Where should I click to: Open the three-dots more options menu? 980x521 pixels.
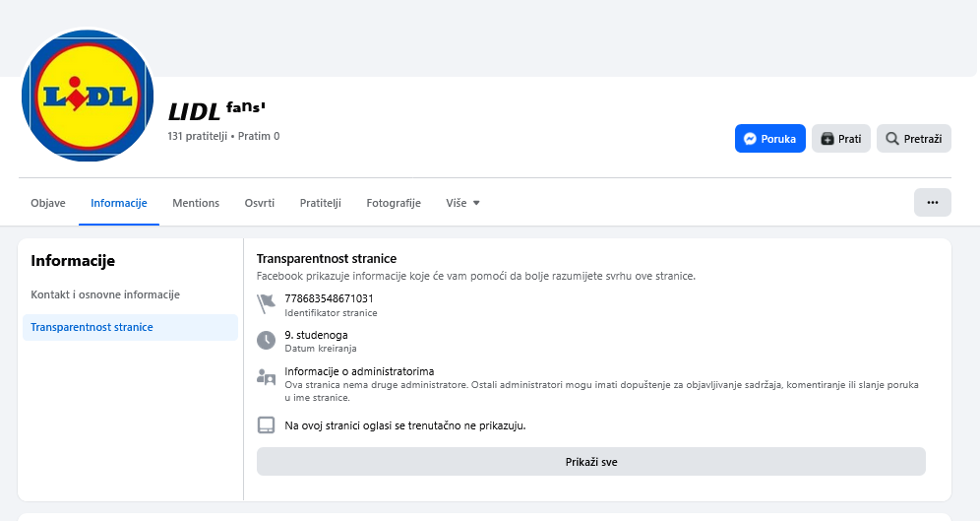[x=932, y=203]
